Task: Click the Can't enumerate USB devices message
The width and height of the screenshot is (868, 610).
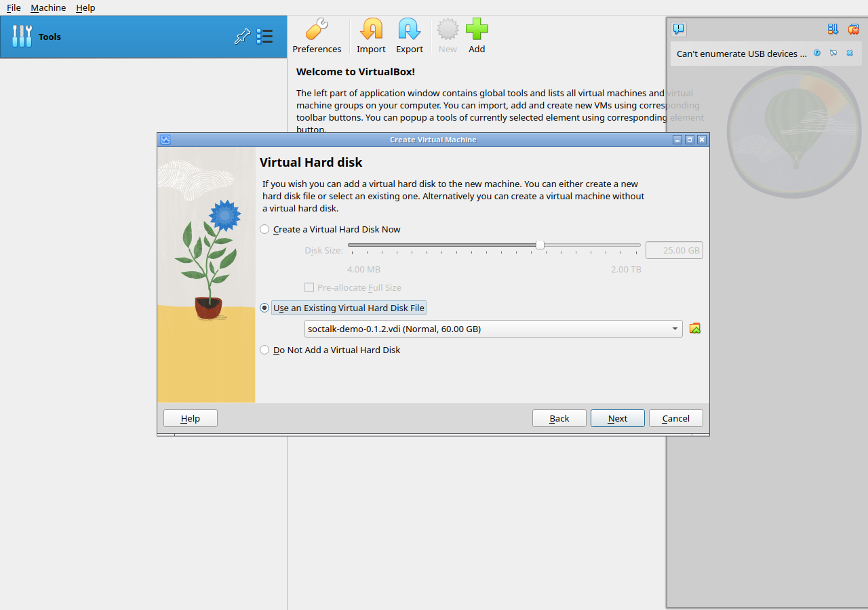Action: [x=742, y=54]
